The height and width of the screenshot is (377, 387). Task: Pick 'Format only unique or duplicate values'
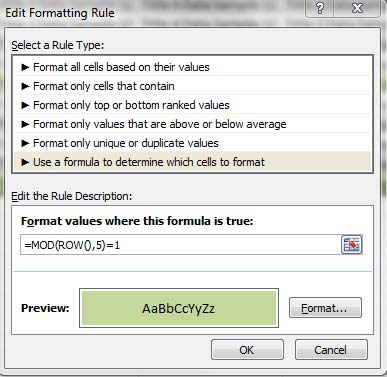point(192,143)
